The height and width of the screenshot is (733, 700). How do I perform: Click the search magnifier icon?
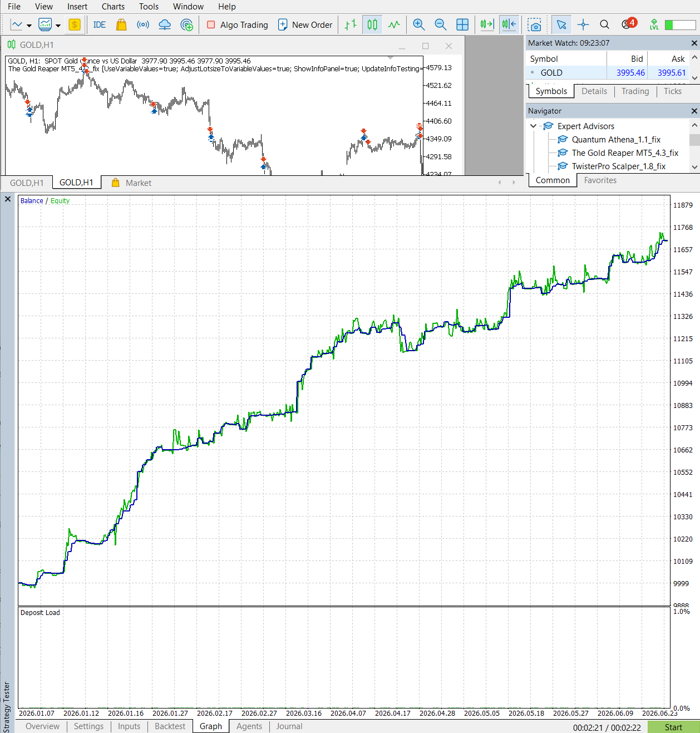604,24
